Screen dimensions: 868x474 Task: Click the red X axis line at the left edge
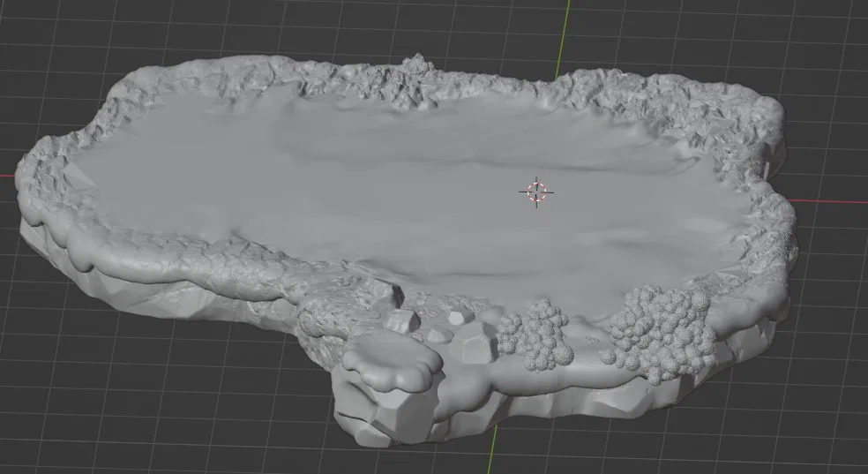tap(7, 176)
